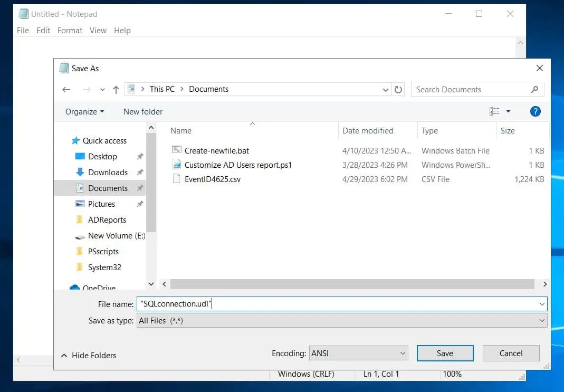
Task: Click the Cancel button
Action: point(511,353)
